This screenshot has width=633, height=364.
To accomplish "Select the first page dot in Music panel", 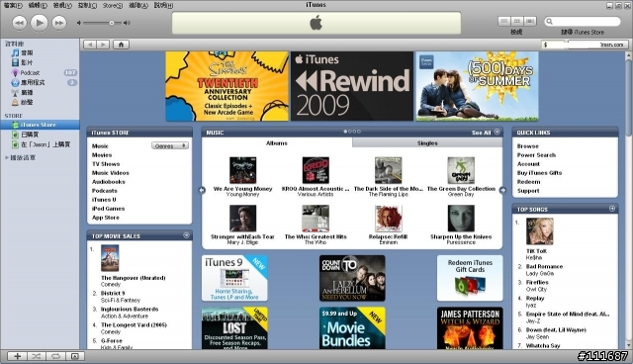I will [x=345, y=132].
